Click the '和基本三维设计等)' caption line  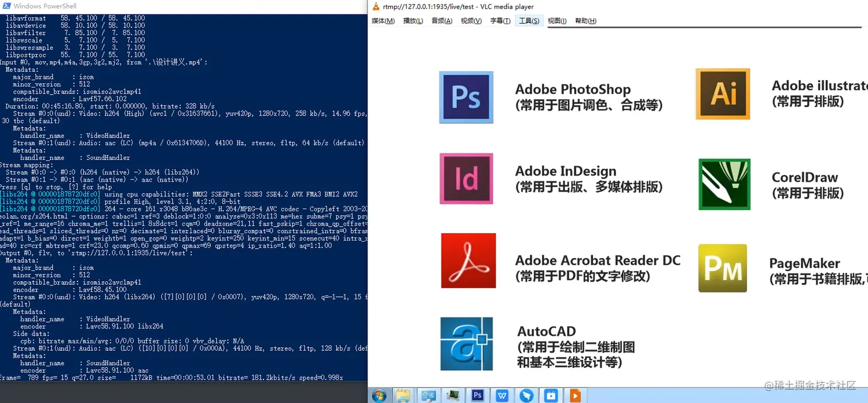point(570,362)
